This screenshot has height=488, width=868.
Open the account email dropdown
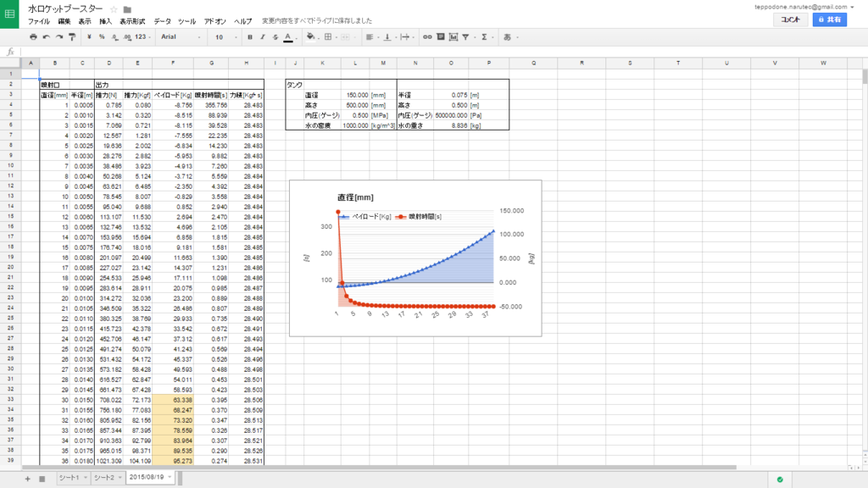804,7
